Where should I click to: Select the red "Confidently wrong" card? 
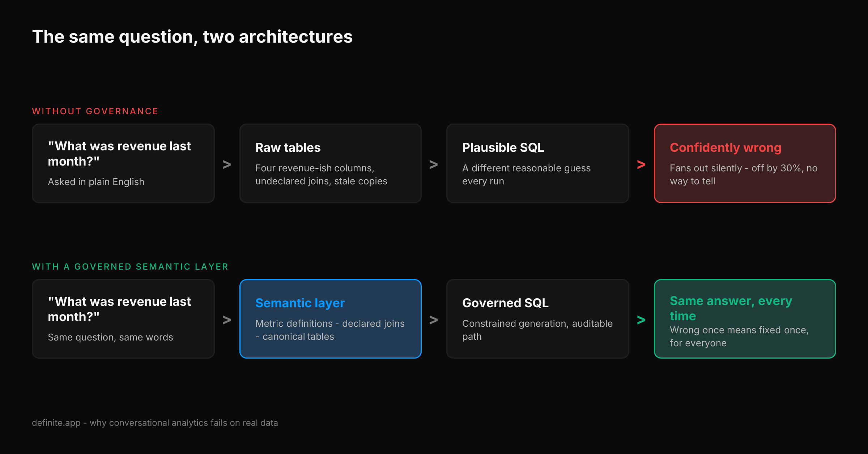(745, 163)
